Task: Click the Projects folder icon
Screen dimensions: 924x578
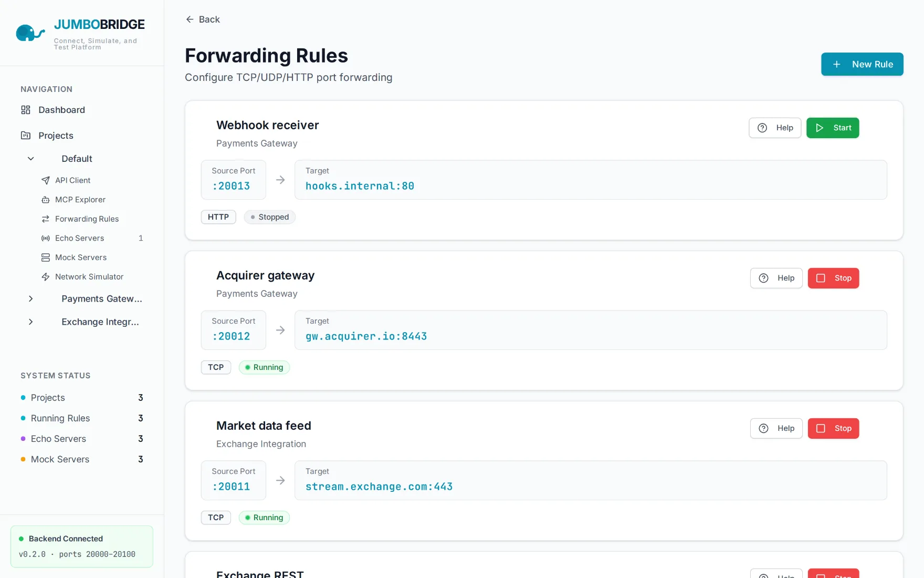Action: (x=25, y=136)
